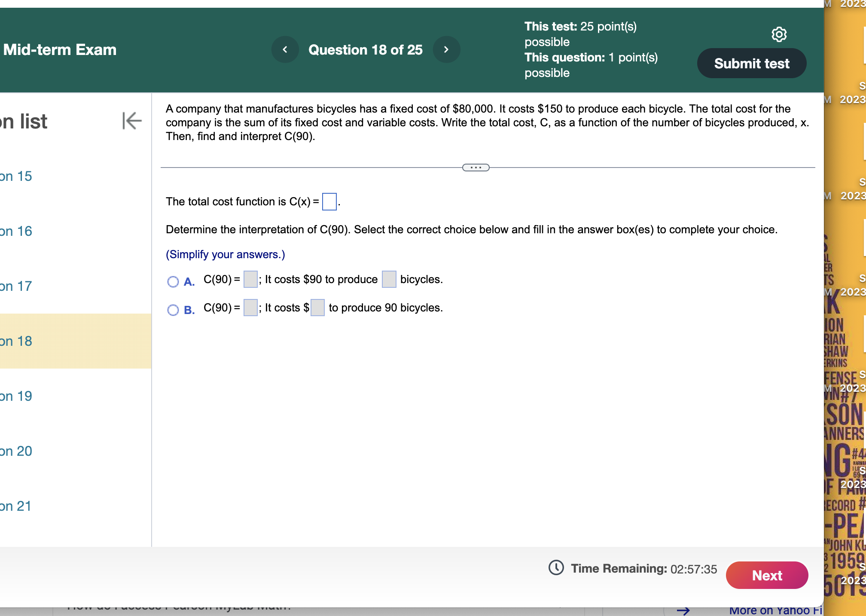Click the Next button

point(767,575)
